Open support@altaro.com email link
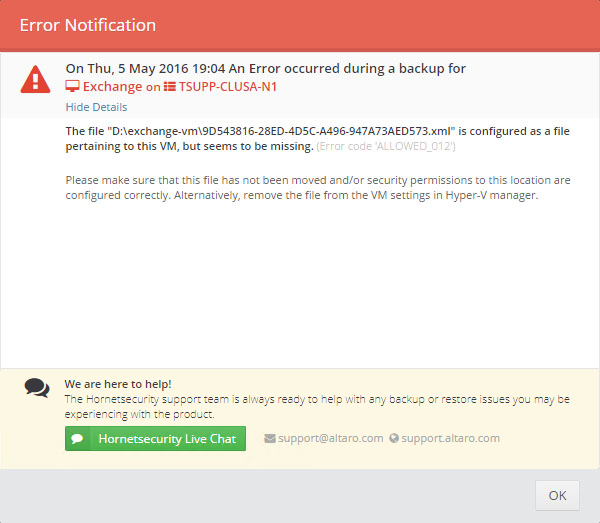The width and height of the screenshot is (600, 523). pyautogui.click(x=331, y=438)
